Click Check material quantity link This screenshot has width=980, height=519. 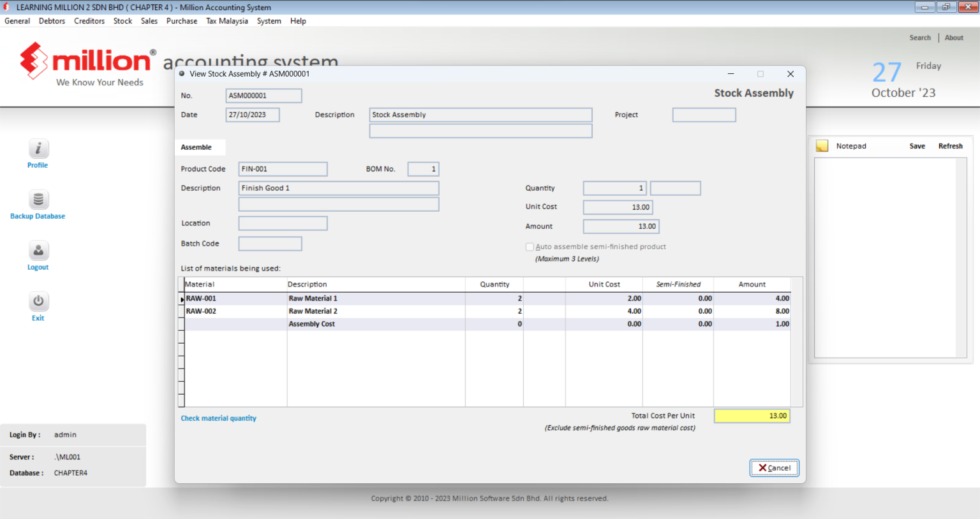pos(218,418)
